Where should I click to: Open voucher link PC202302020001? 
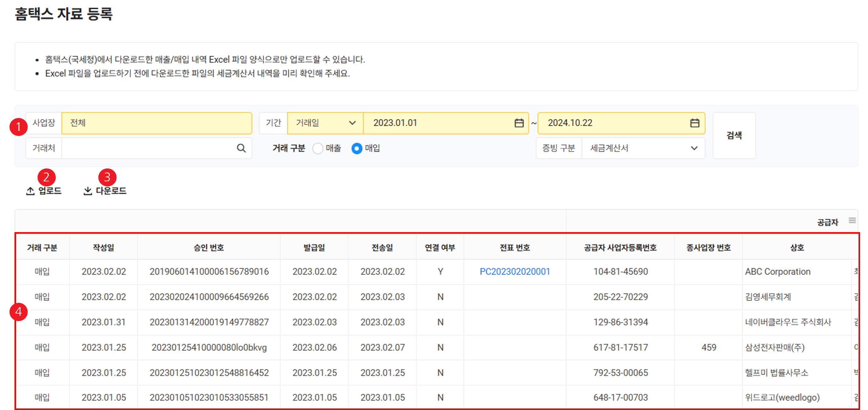(514, 272)
